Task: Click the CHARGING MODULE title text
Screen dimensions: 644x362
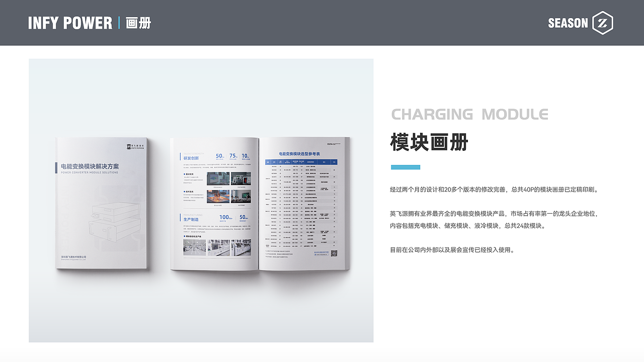Action: (470, 114)
